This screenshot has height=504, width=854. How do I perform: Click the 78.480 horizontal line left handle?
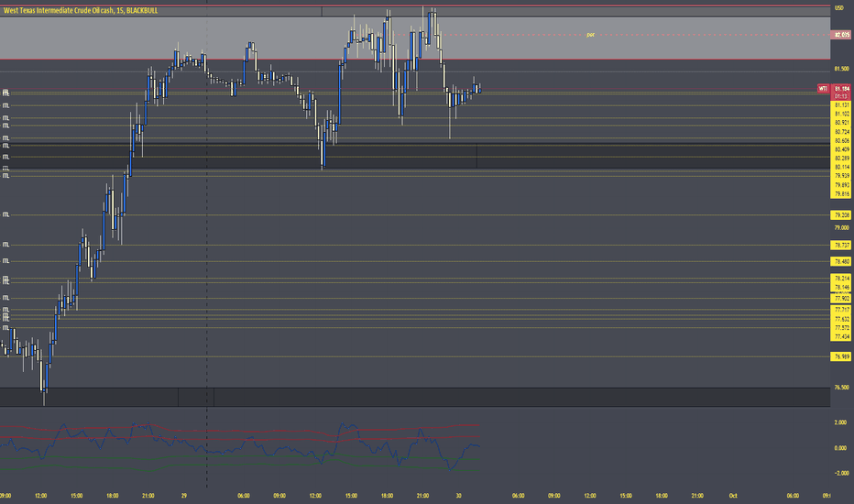(5, 261)
